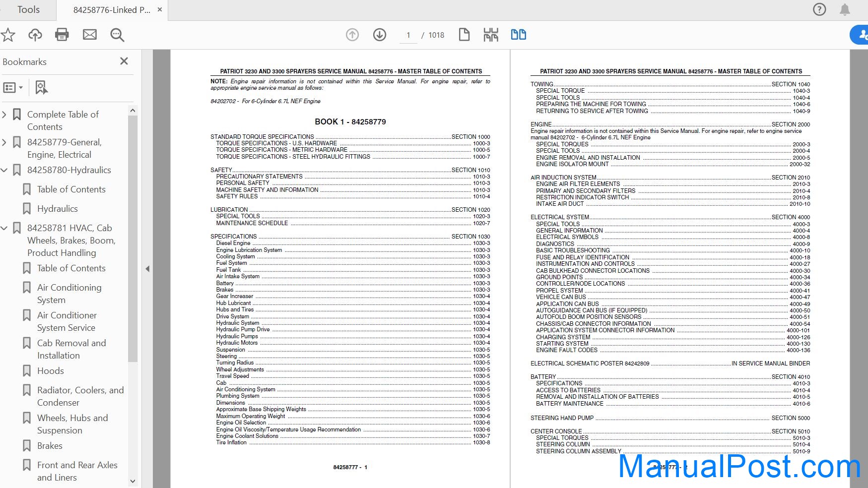Click bookmark icon beside Complete Table of Contents
The height and width of the screenshot is (488, 868).
pos(17,115)
